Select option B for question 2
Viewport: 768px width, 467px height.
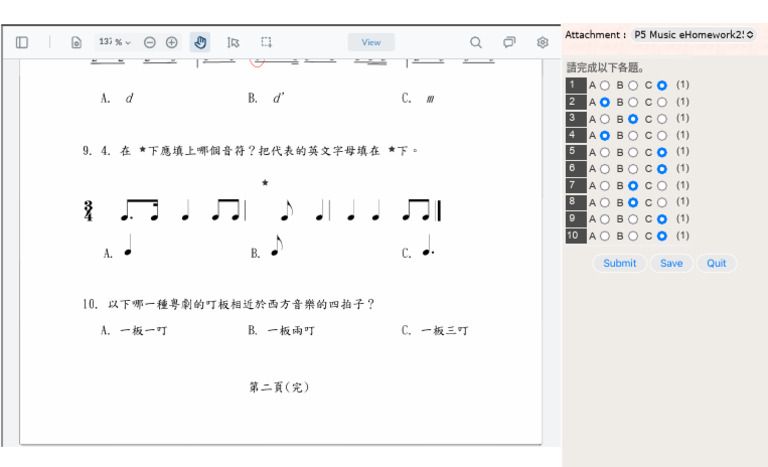click(633, 102)
